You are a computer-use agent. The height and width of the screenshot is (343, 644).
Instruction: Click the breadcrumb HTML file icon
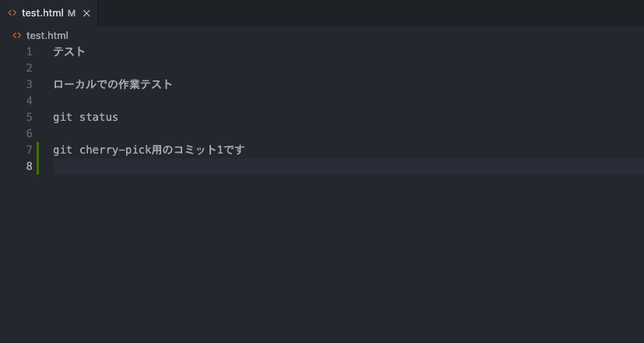17,35
